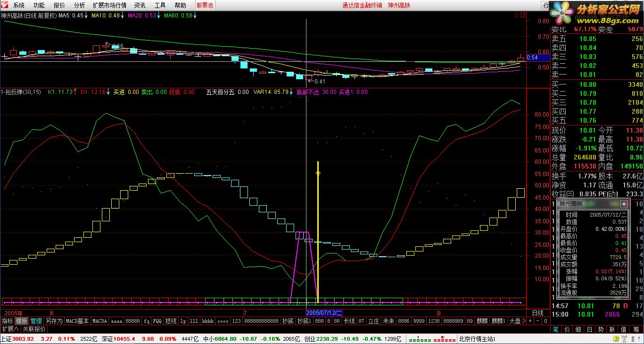The image size is (644, 344).
Task: Click the 北京行情主站1 server label
Action: coord(477,339)
